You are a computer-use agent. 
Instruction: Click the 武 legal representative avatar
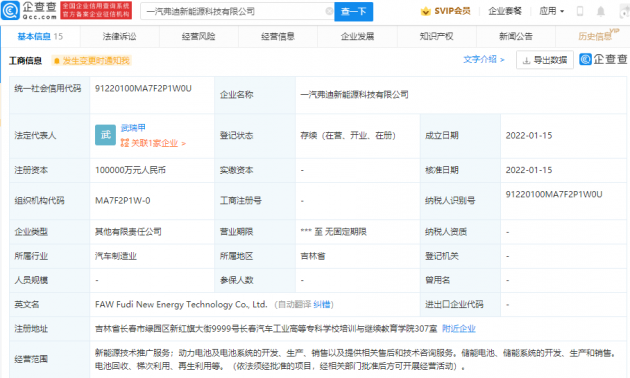tap(105, 135)
